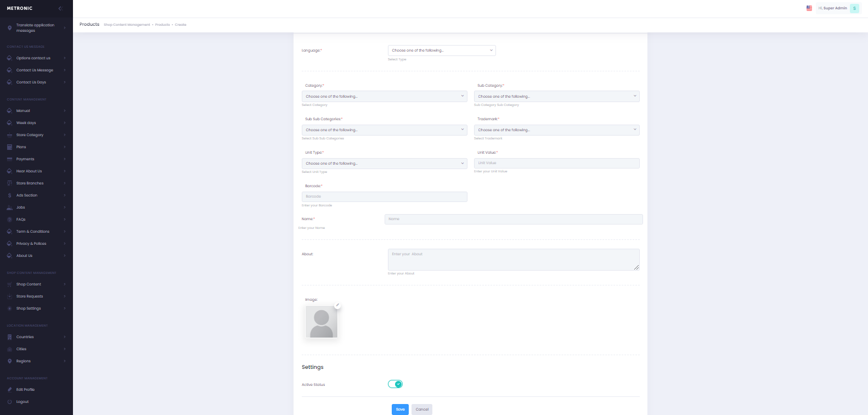The height and width of the screenshot is (415, 868).
Task: Click the Jobs icon in sidebar
Action: pyautogui.click(x=9, y=207)
